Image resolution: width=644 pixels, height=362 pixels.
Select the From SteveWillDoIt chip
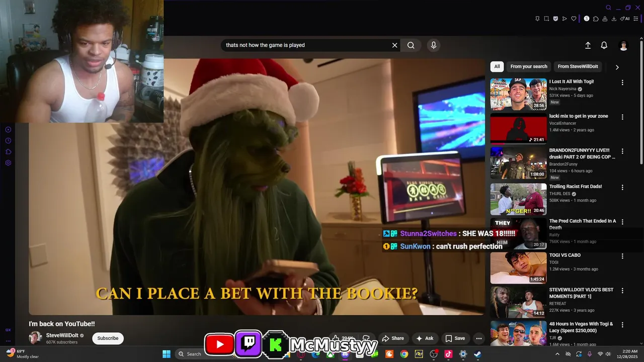pyautogui.click(x=578, y=66)
